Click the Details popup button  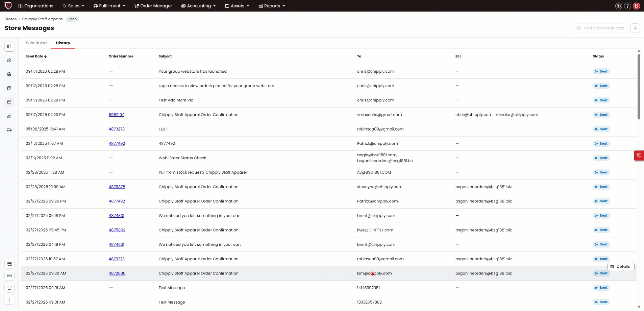[621, 266]
